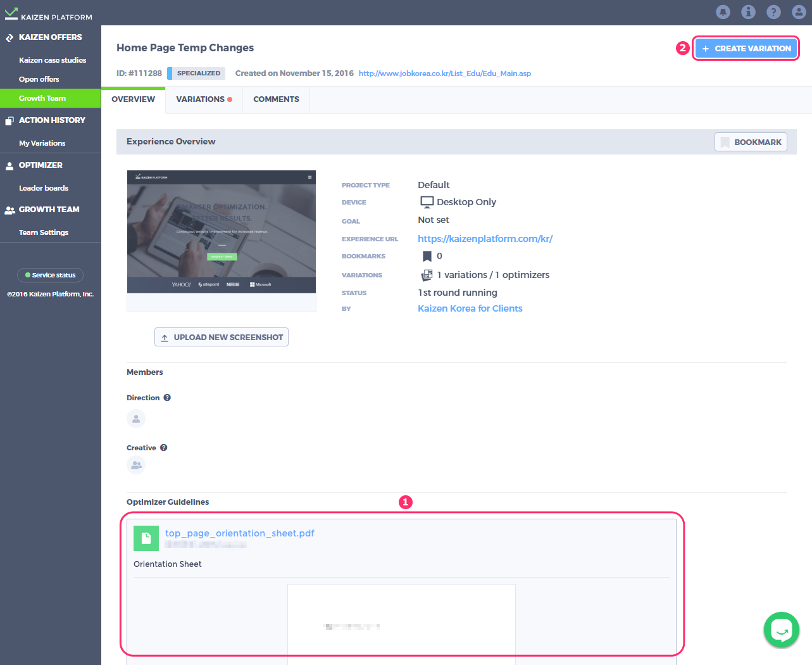Click the Action History sidebar icon
This screenshot has width=812, height=665.
click(x=9, y=120)
